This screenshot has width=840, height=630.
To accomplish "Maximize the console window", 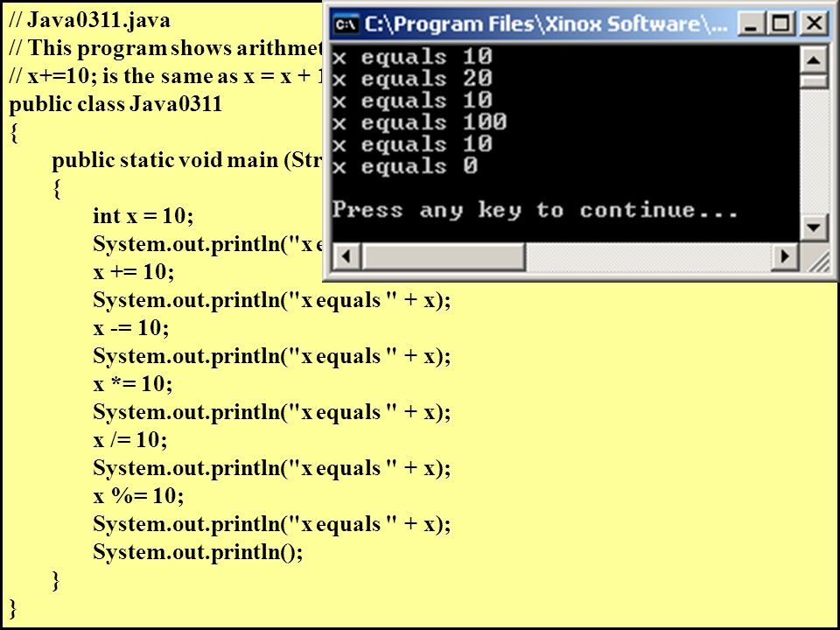I will [781, 24].
